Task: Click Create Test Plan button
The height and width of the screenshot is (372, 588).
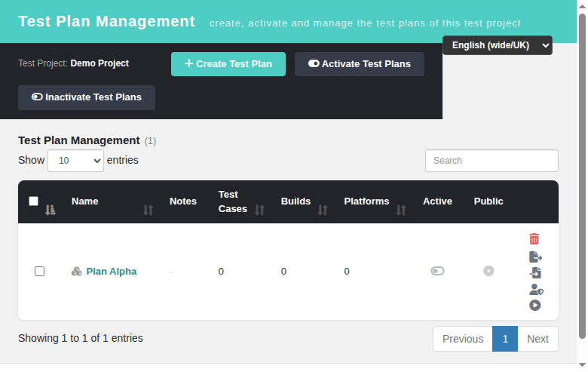Action: click(x=228, y=64)
